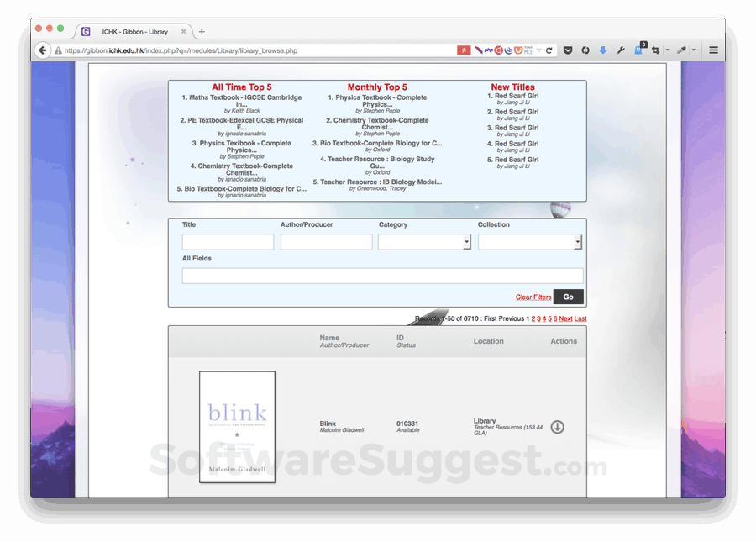The image size is (756, 542).
Task: Click the Ghostery ghost icon showing 0
Action: point(637,50)
